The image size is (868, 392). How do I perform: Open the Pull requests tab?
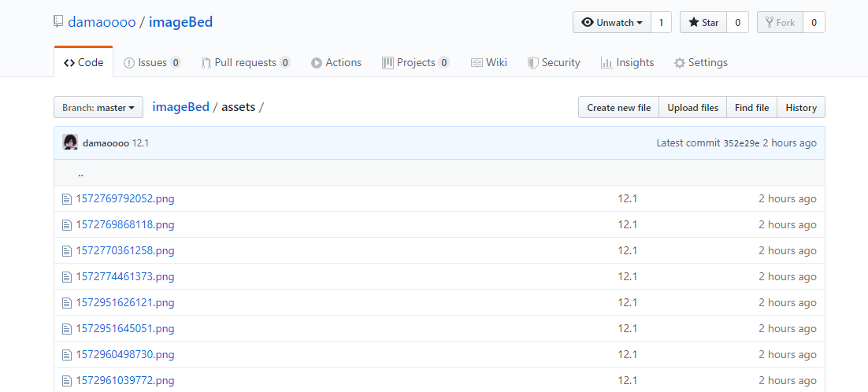pos(245,62)
